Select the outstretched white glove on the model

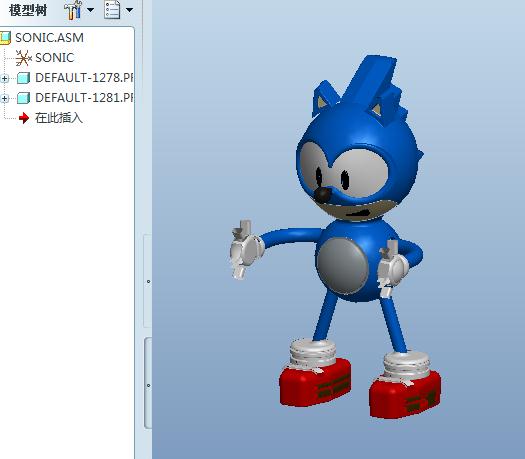(x=246, y=249)
